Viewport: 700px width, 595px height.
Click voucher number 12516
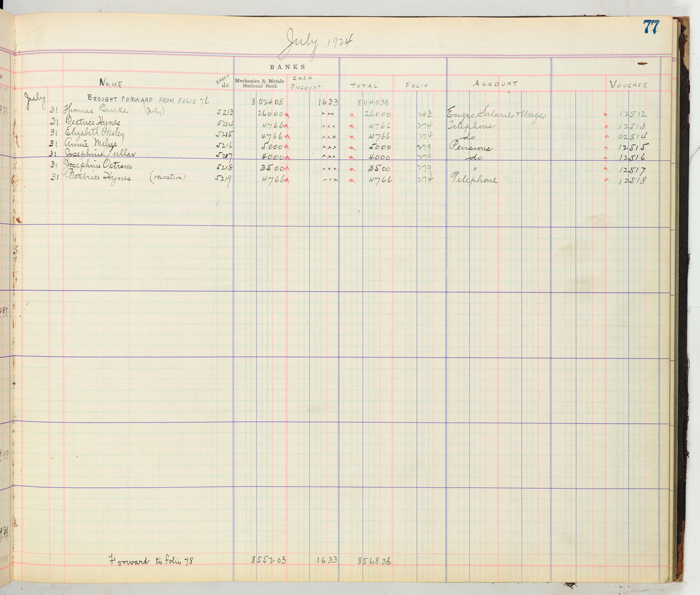click(632, 158)
